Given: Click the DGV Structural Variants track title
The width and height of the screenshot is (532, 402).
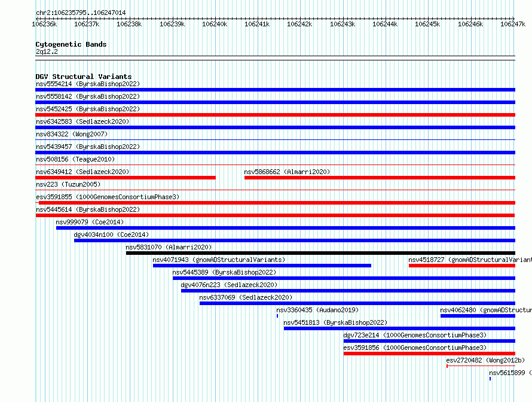Looking at the screenshot, I should tap(84, 77).
